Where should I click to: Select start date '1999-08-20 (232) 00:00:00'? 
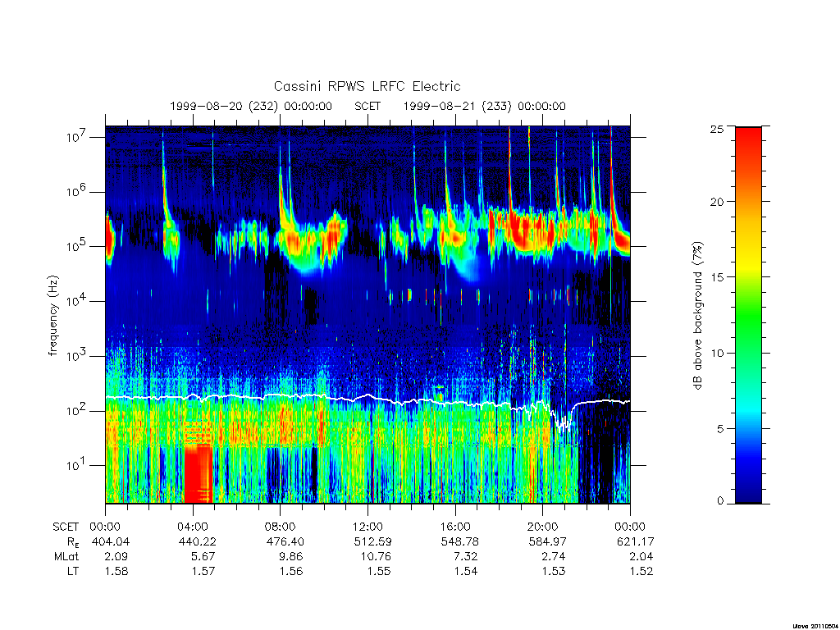pos(251,106)
